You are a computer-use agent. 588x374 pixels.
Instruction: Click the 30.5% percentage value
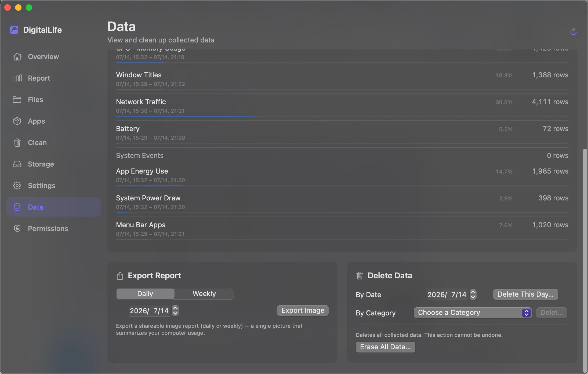click(504, 102)
